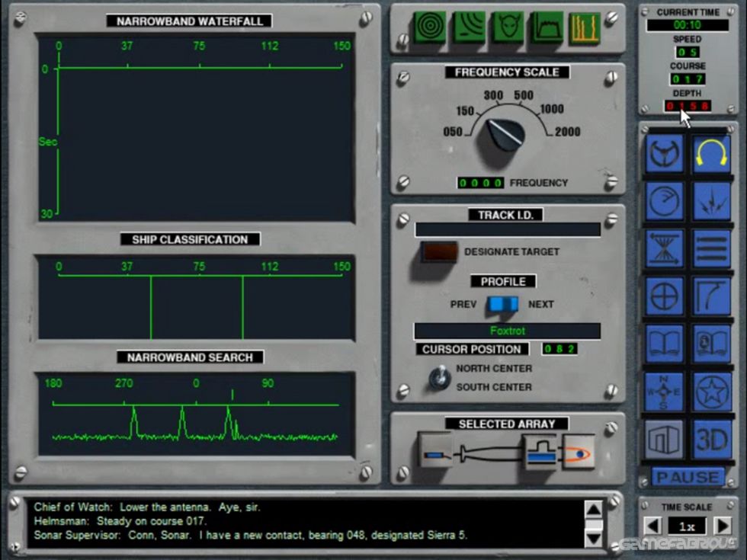747x560 pixels.
Task: Open the star-in-circle mission status icon
Action: (x=711, y=392)
